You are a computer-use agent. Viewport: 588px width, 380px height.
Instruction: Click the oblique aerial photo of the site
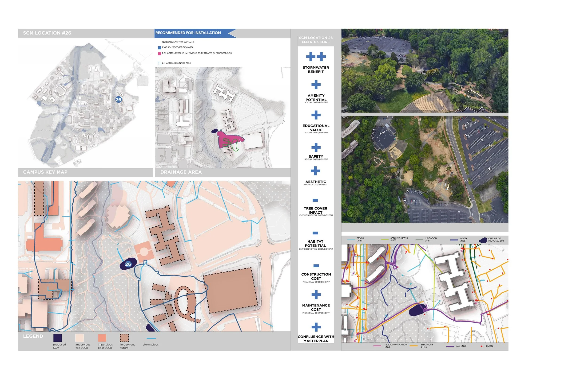pyautogui.click(x=425, y=70)
